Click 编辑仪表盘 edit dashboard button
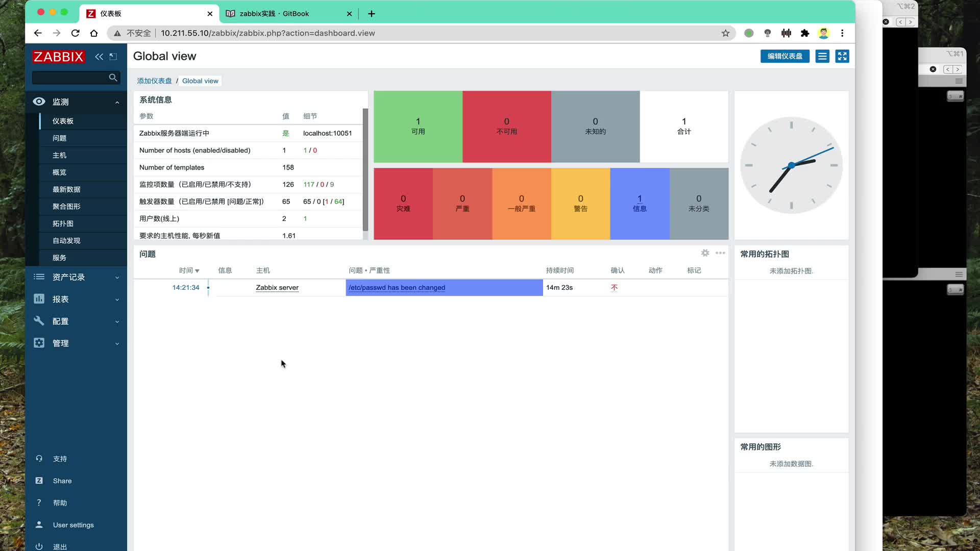 (x=785, y=56)
